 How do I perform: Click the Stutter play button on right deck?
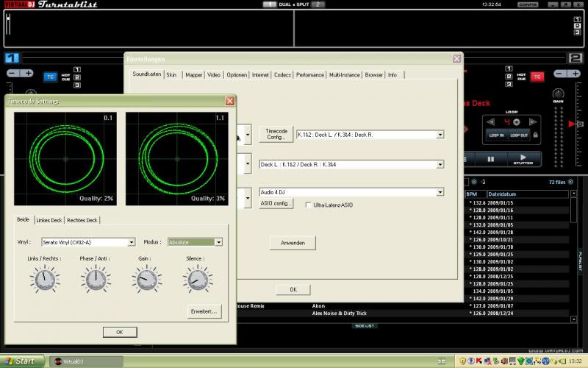coord(523,159)
